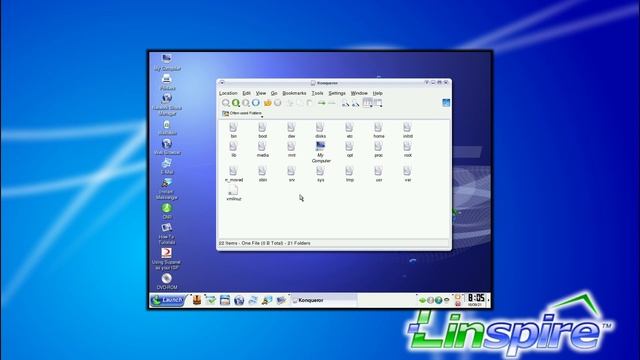This screenshot has height=360, width=640.
Task: Open the home folder icon in file view
Action: coord(378,131)
